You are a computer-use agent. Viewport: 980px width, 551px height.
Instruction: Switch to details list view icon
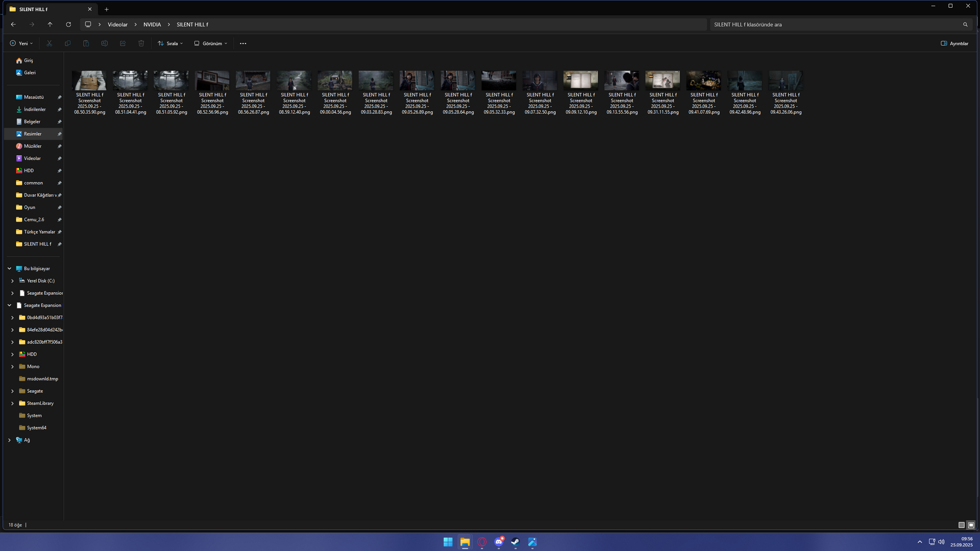pyautogui.click(x=961, y=525)
